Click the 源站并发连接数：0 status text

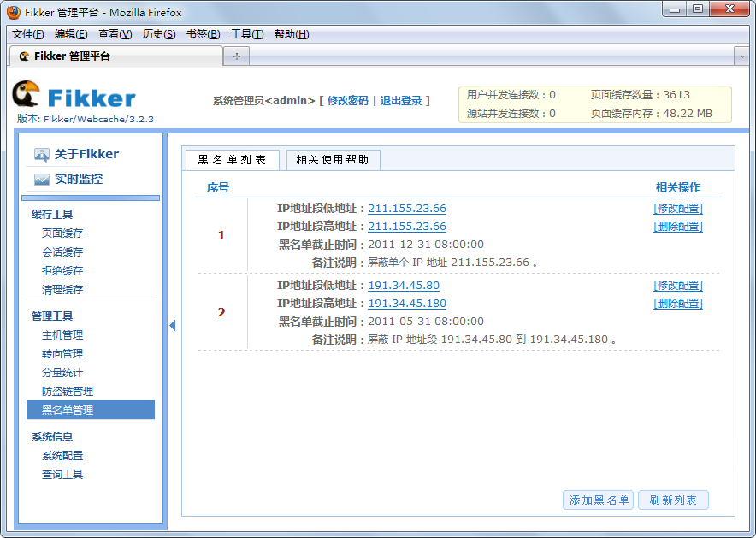click(511, 114)
